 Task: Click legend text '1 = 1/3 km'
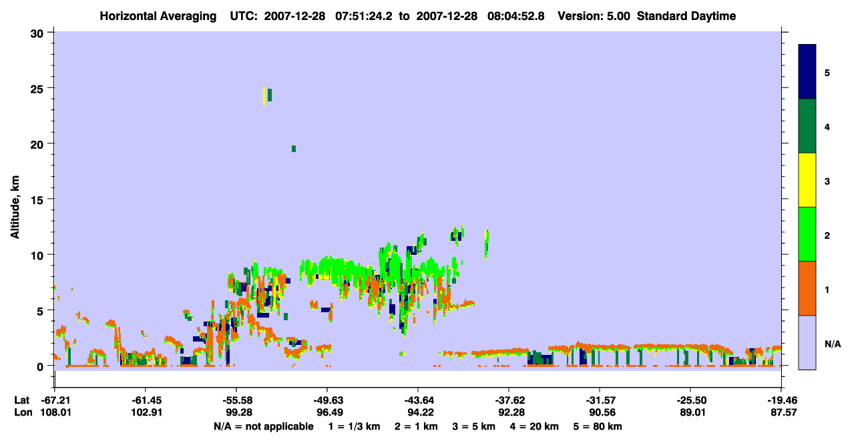coord(354,426)
